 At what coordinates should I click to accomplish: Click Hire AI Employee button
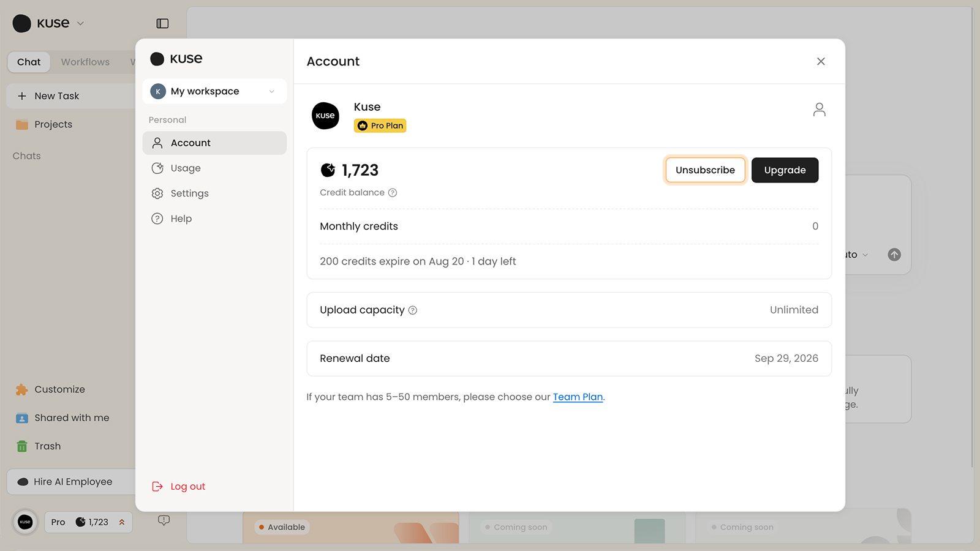70,482
